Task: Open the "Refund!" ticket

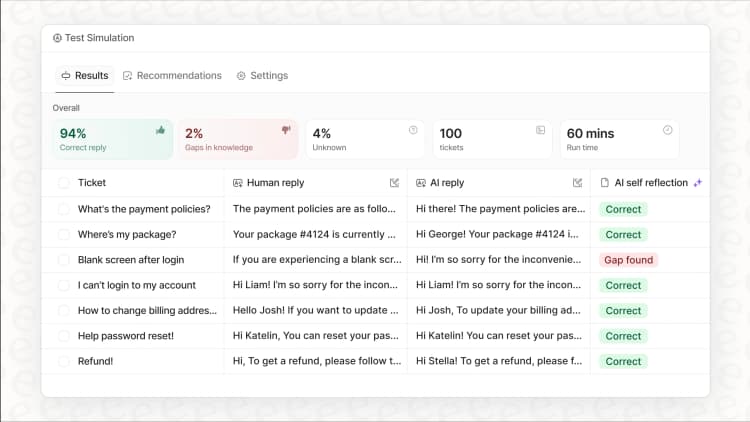Action: click(x=95, y=361)
